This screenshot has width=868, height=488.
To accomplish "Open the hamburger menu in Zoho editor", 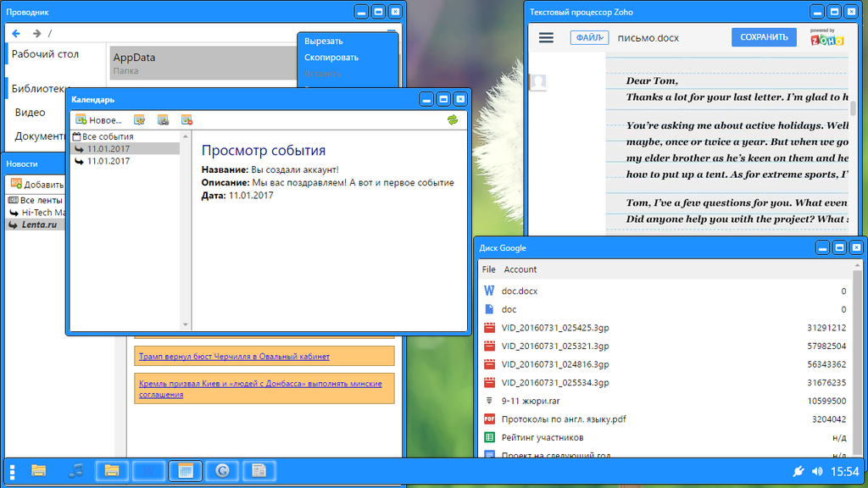I will pyautogui.click(x=547, y=37).
